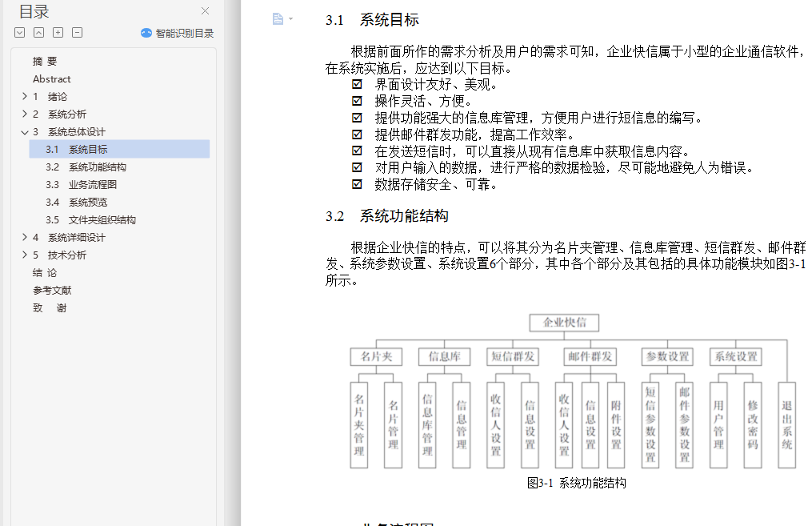This screenshot has height=526, width=812.
Task: Go to 3.2 系统功能结构 in the outline
Action: (x=86, y=167)
